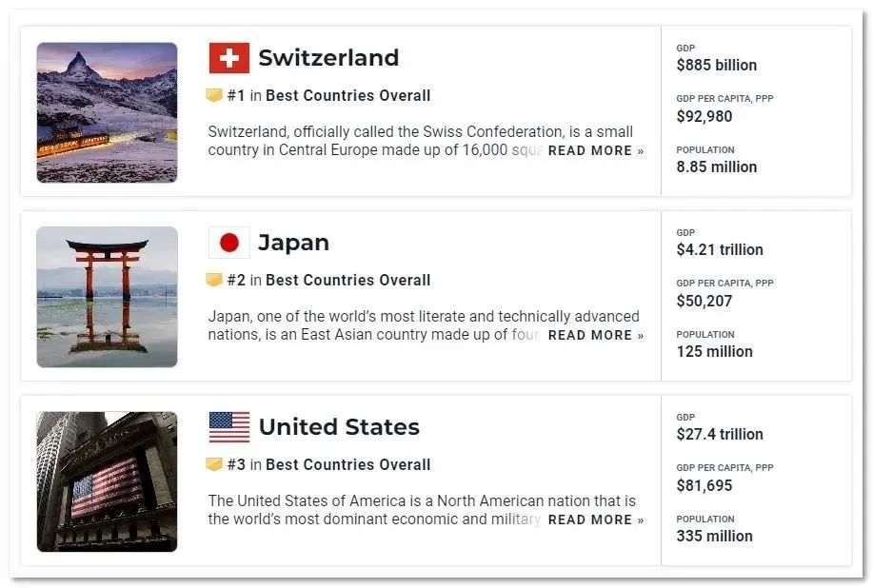Viewport: 873px width, 588px height.
Task: Select the 335 million population figure
Action: [x=714, y=537]
